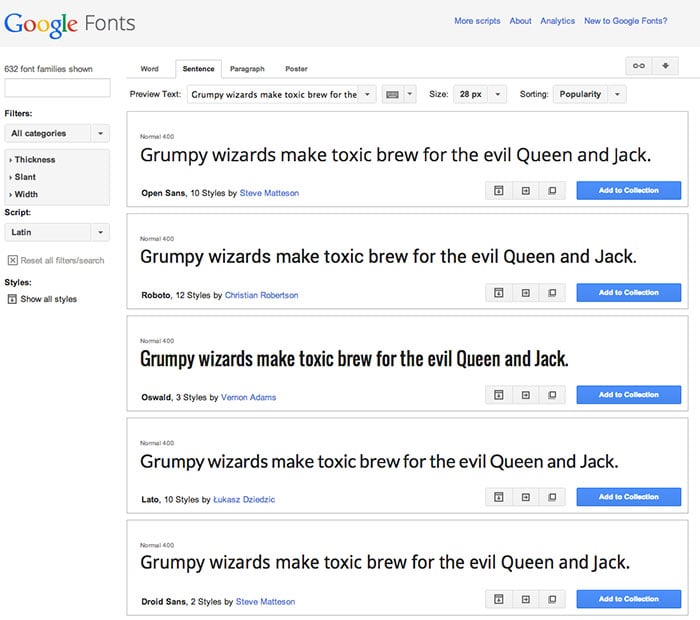The height and width of the screenshot is (620, 700).
Task: Open designer Steve Matteson link under Open Sans
Action: (x=269, y=193)
